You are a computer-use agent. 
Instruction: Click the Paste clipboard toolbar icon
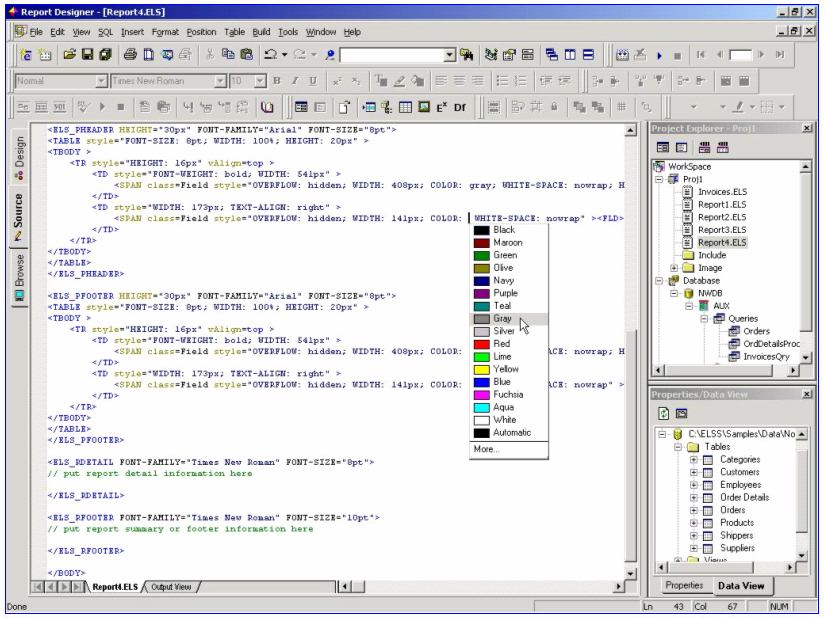coord(246,55)
